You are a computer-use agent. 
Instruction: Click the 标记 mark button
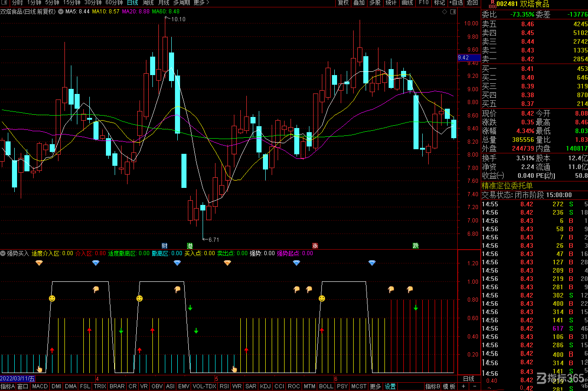(x=439, y=3)
